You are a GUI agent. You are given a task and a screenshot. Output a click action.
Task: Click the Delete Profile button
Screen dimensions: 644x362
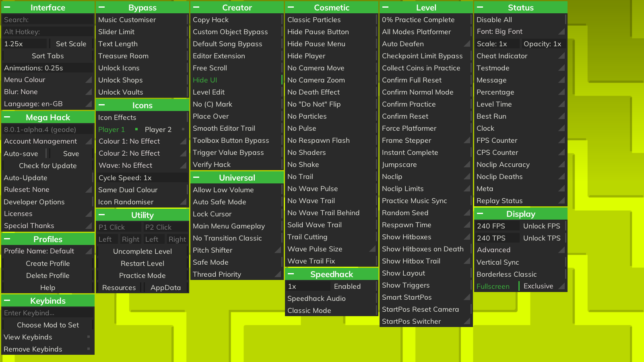[x=47, y=276]
